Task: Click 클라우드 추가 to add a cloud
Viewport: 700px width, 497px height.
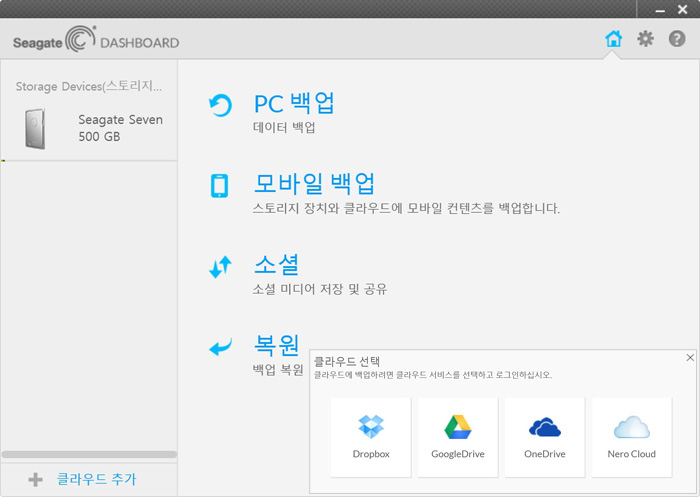Action: click(x=96, y=480)
